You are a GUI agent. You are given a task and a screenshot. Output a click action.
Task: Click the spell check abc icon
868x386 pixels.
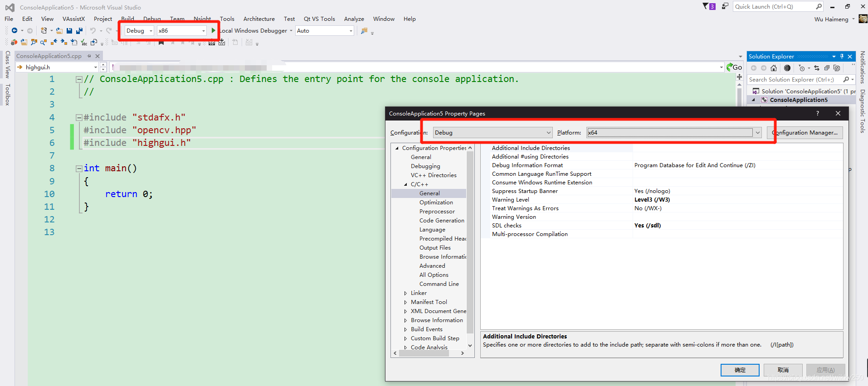click(84, 42)
